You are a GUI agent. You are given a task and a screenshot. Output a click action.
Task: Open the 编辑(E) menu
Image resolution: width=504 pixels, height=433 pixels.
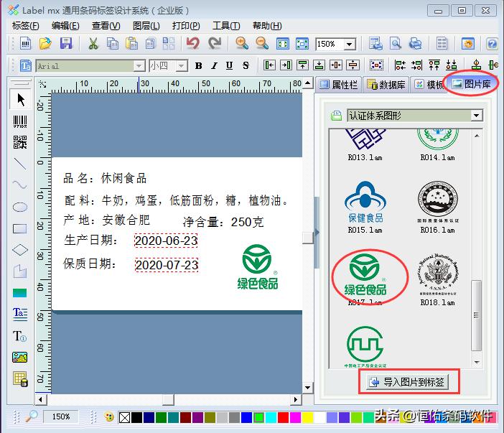click(x=65, y=26)
